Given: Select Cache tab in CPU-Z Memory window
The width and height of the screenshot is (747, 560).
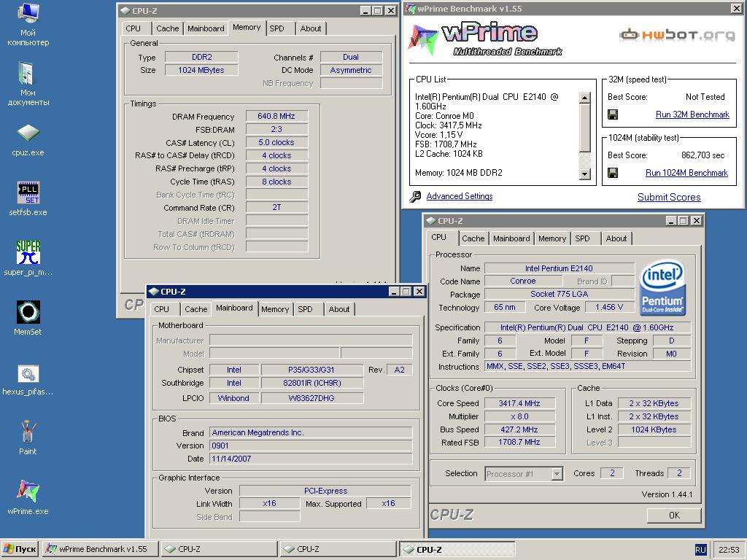Looking at the screenshot, I should 168,28.
